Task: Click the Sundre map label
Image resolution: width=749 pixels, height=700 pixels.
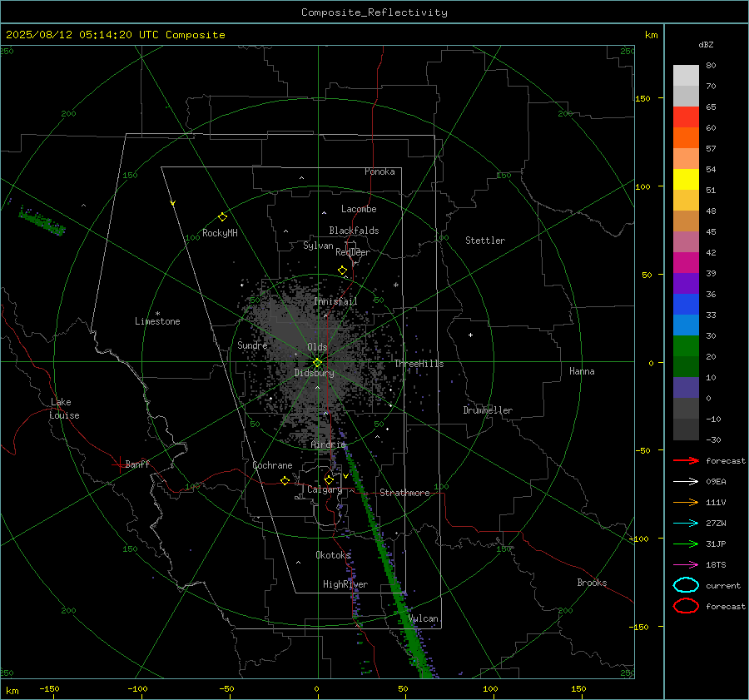Action: [252, 345]
